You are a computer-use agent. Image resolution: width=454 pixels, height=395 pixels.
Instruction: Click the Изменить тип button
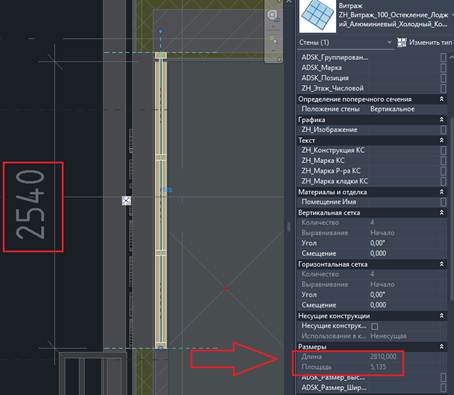pos(425,43)
